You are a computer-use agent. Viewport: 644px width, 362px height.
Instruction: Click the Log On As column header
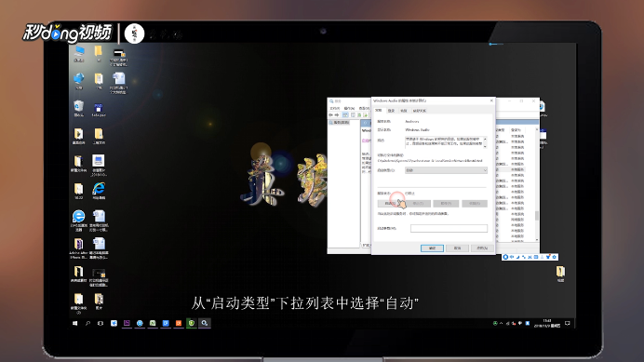pyautogui.click(x=517, y=130)
